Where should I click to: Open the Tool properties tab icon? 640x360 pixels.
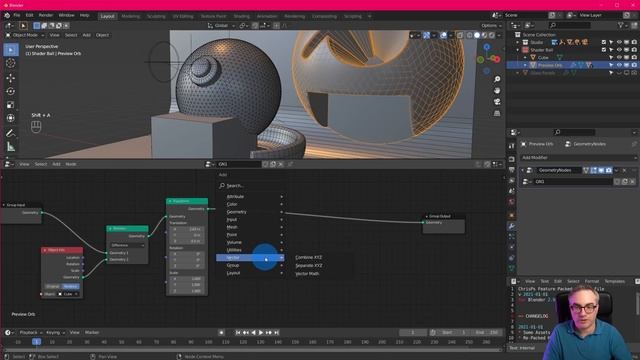tap(511, 146)
